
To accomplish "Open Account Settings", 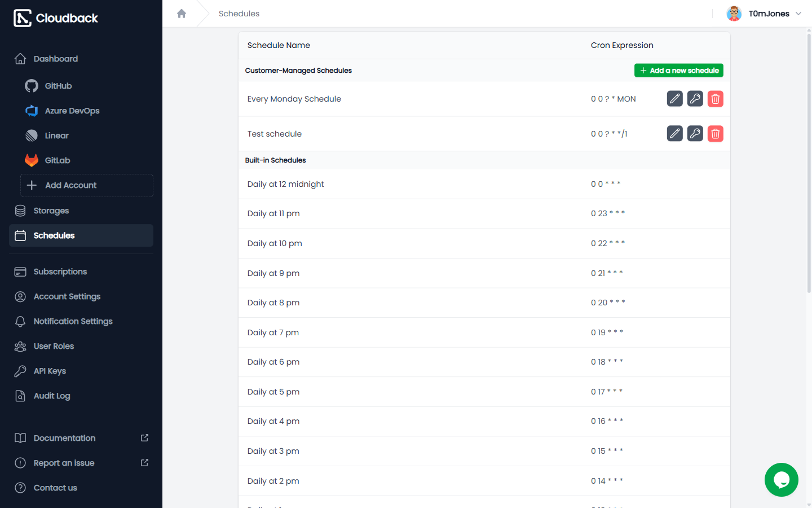I will 81,296.
